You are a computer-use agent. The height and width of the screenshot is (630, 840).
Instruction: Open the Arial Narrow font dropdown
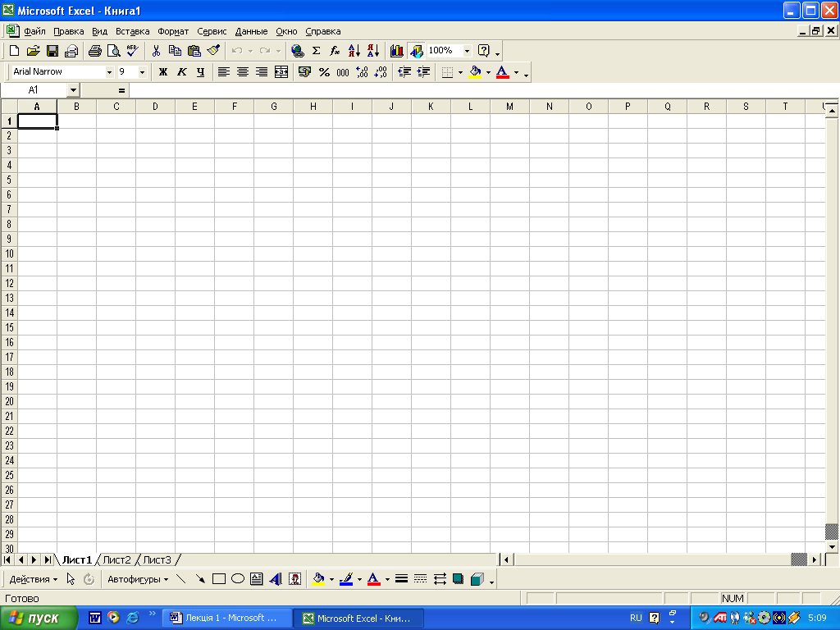(109, 72)
